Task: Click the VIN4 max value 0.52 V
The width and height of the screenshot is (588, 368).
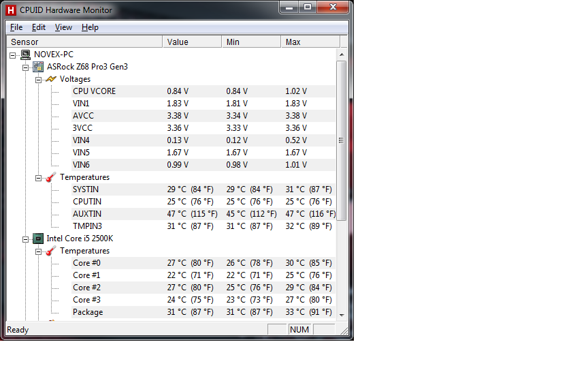Action: 296,140
